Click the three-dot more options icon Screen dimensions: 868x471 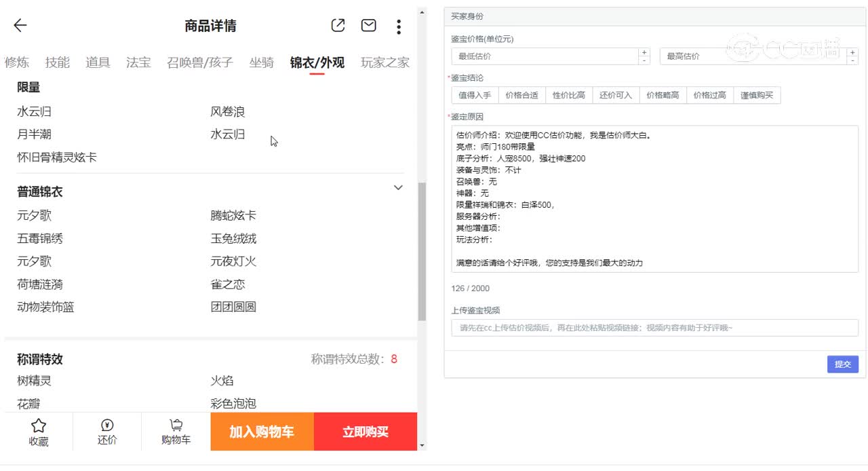[399, 26]
